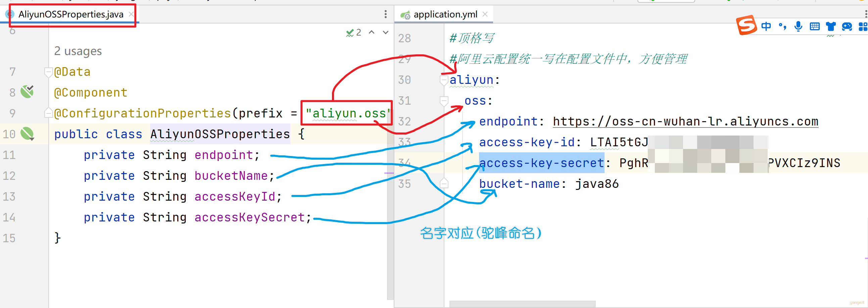This screenshot has width=868, height=308.
Task: Click the Spring config icon on yml tab
Action: pos(405,15)
